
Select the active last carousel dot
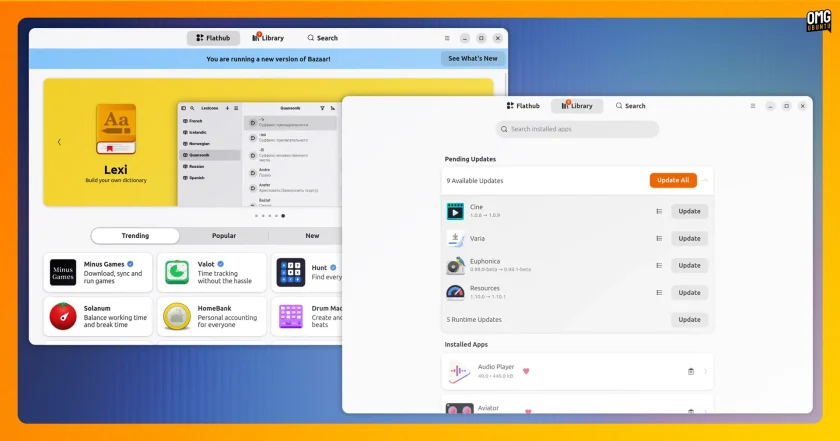[283, 216]
